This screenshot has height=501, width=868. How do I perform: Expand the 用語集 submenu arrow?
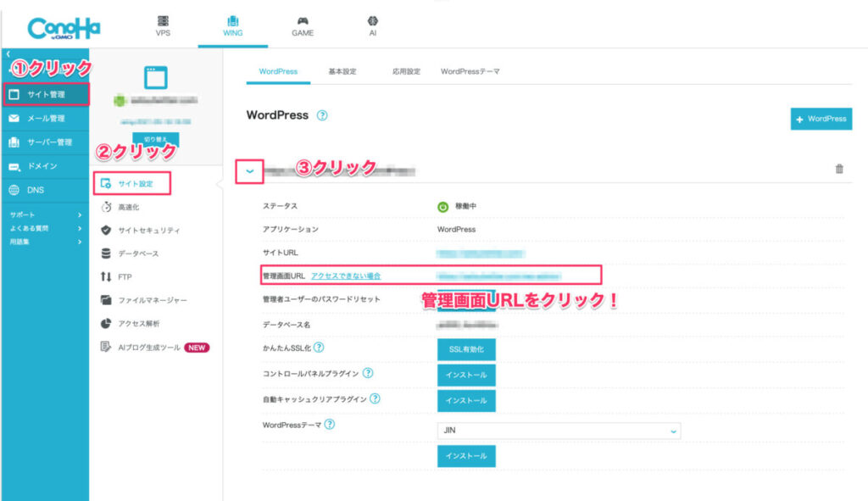pyautogui.click(x=80, y=242)
